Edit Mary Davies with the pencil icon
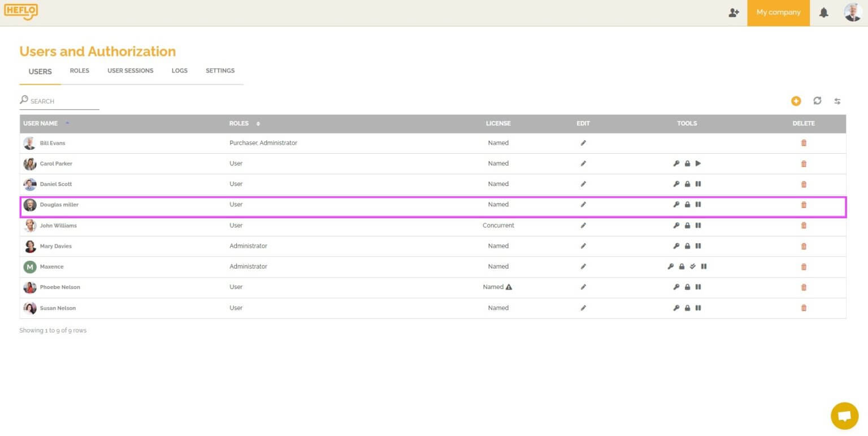868x436 pixels. pos(583,245)
